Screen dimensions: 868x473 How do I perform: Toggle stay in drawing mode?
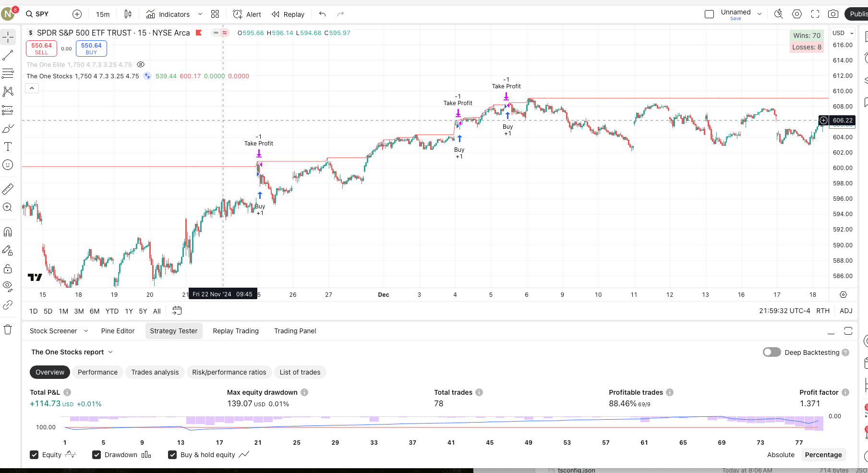pyautogui.click(x=8, y=250)
